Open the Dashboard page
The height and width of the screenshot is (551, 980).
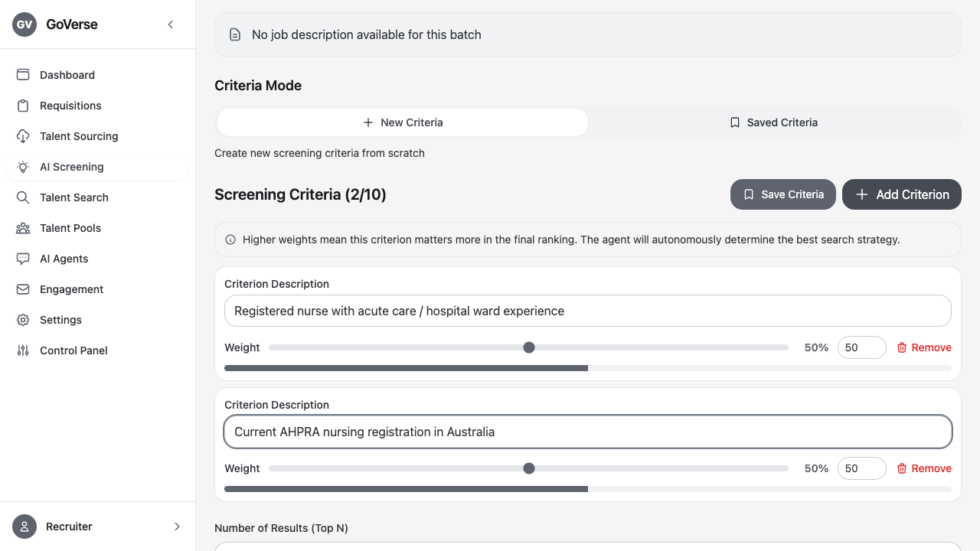coord(97,75)
